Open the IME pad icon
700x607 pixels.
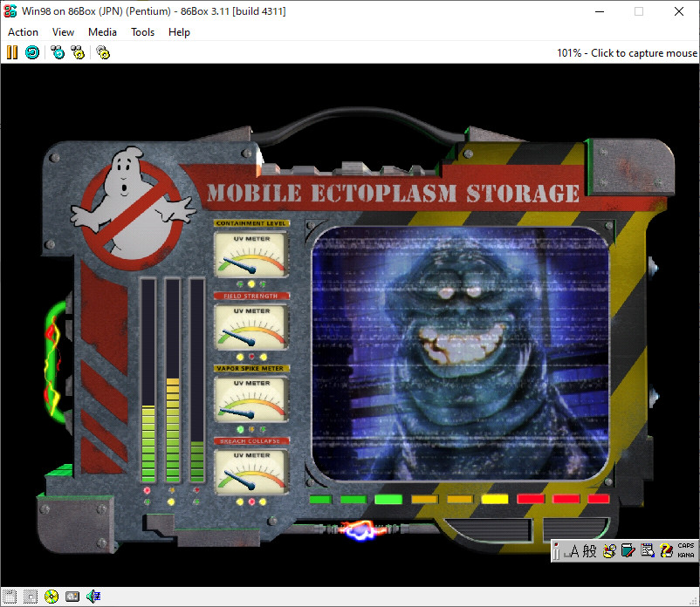(609, 551)
